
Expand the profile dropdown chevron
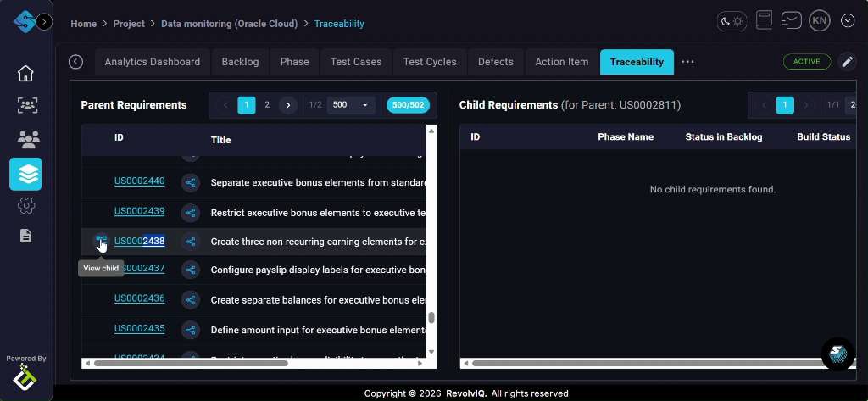847,21
